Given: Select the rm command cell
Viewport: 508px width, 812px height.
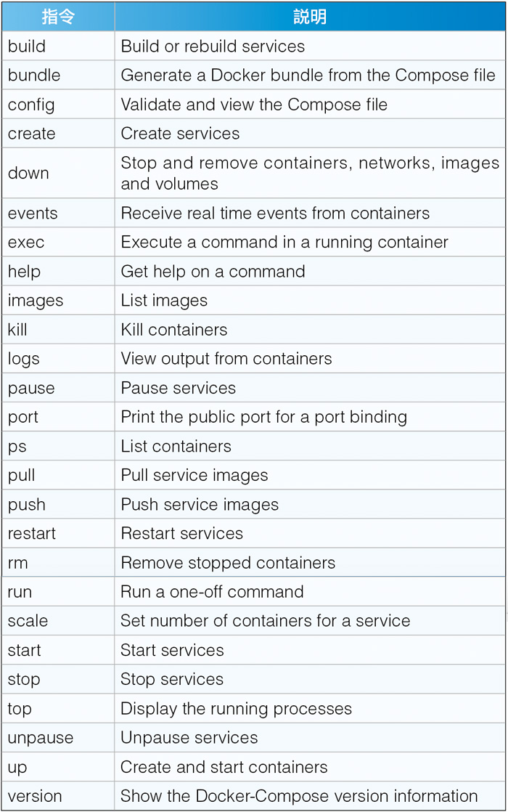Looking at the screenshot, I should [58, 563].
